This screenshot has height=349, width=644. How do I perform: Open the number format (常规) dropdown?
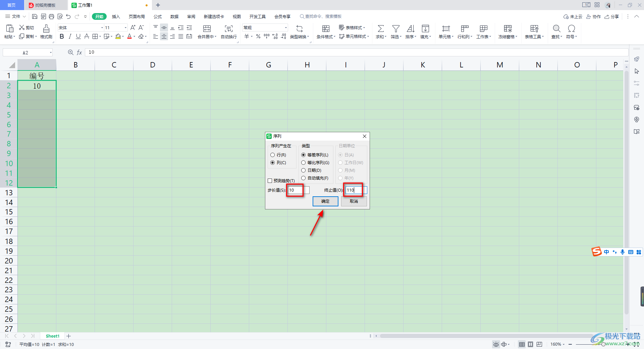point(286,28)
